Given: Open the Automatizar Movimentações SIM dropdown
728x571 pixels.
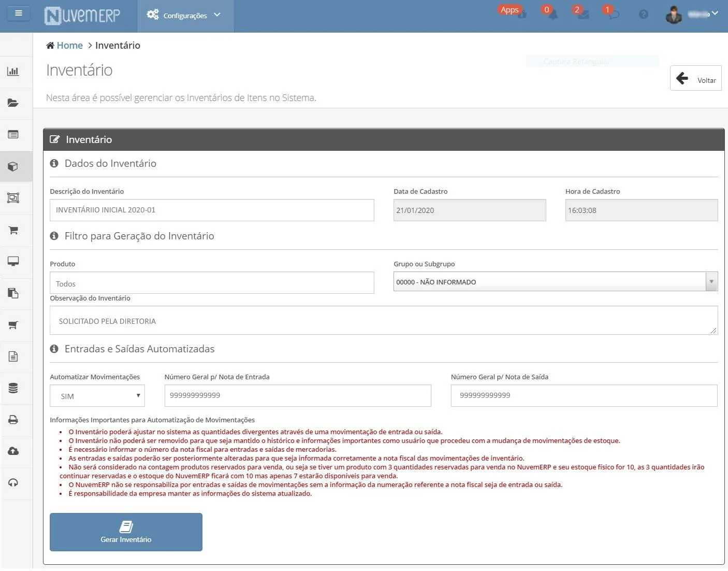Looking at the screenshot, I should pyautogui.click(x=97, y=396).
